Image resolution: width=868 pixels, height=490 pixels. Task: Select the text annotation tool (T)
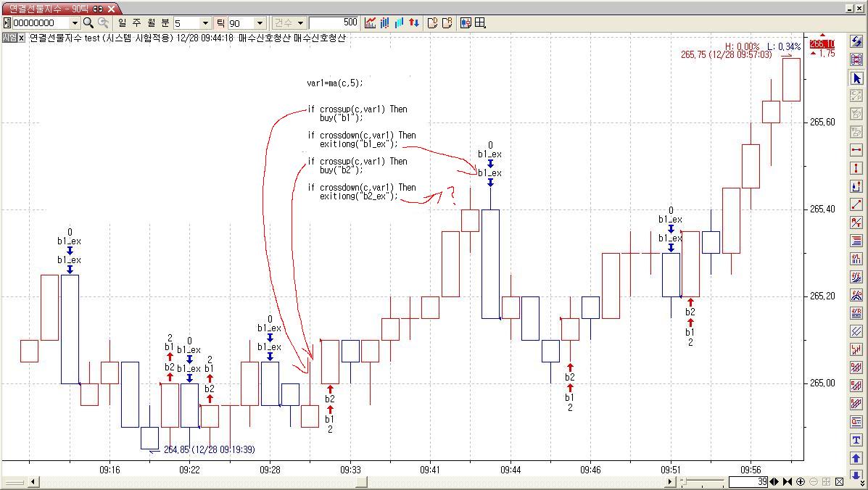coord(856,440)
